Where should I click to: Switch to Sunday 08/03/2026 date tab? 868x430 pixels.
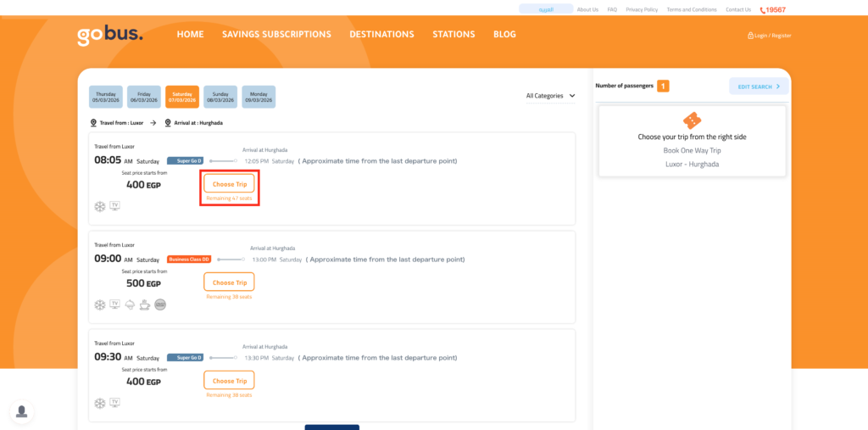tap(220, 97)
